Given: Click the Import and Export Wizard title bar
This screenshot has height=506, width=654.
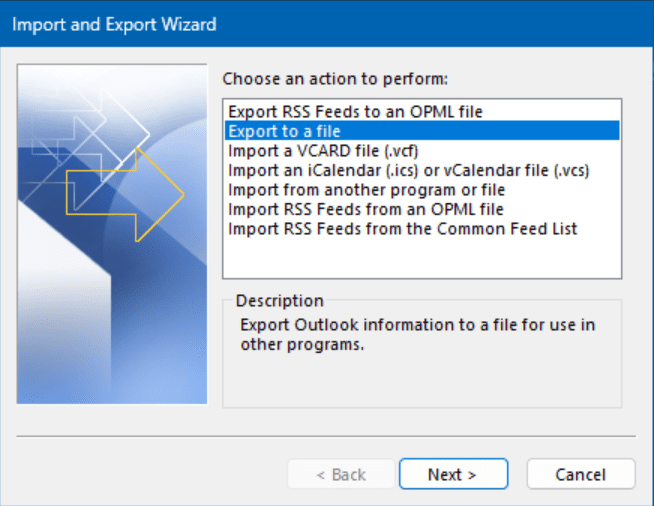Looking at the screenshot, I should pos(327,24).
